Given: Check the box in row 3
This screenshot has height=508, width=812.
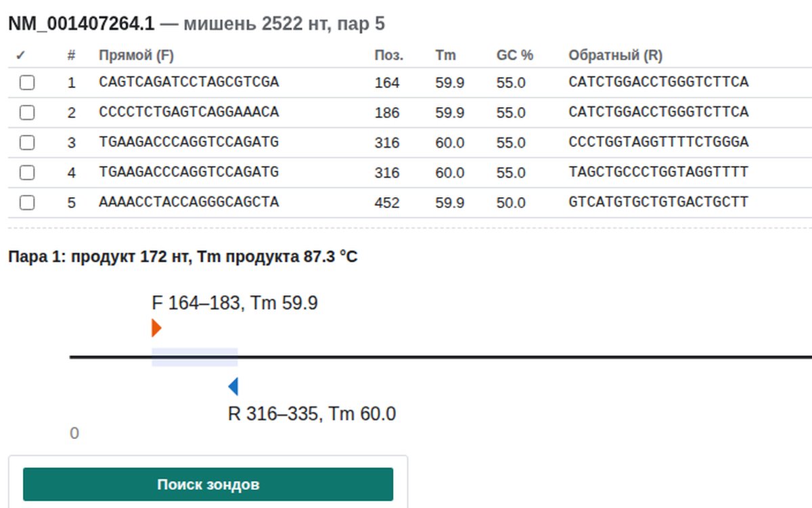Looking at the screenshot, I should (27, 142).
